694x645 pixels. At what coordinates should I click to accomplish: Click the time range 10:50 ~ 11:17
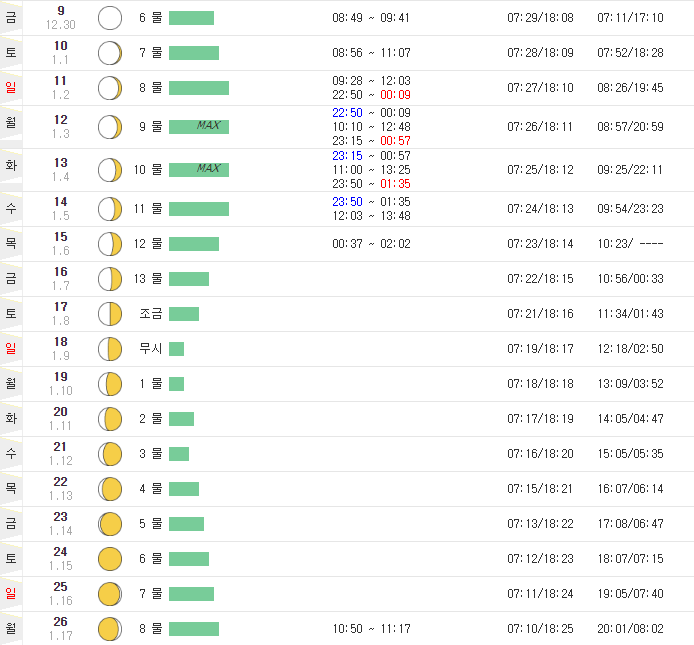pos(371,629)
